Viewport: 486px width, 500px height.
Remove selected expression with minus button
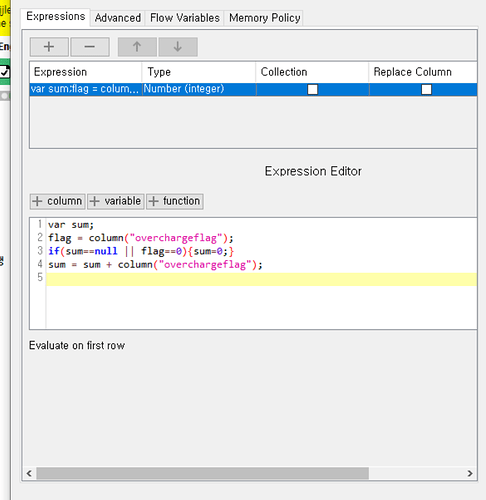(90, 47)
